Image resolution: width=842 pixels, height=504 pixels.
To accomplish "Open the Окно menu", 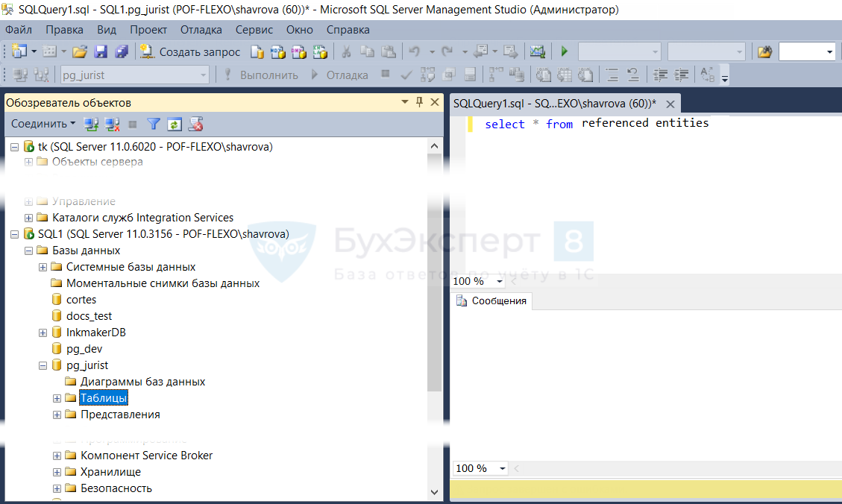I will pos(300,30).
